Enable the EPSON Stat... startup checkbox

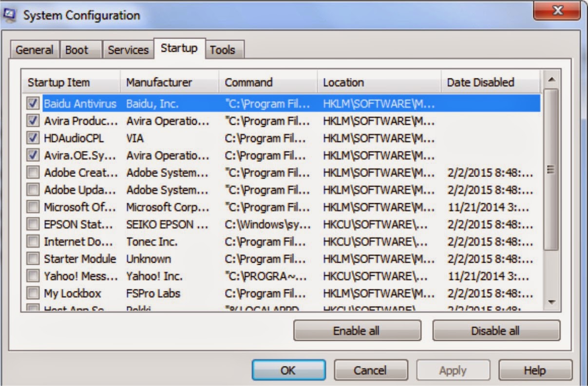(33, 225)
